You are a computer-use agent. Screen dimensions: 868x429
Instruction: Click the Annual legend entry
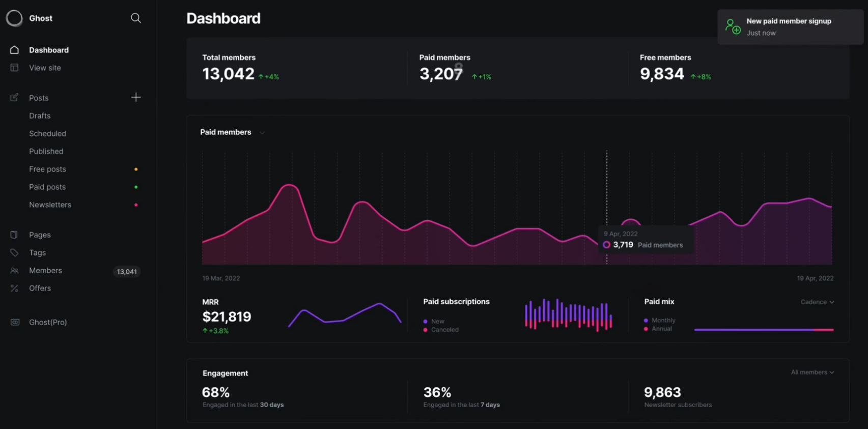tap(658, 329)
